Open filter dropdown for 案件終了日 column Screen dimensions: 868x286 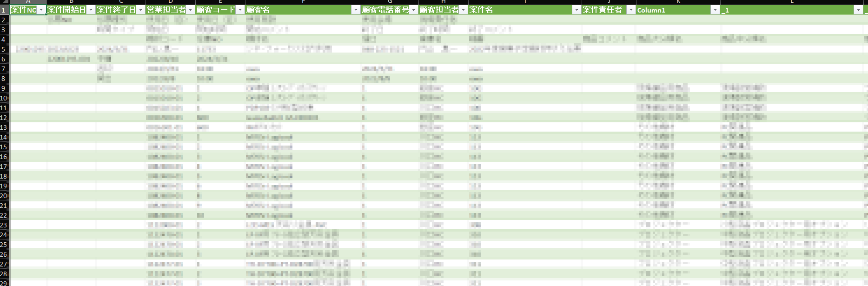[x=140, y=10]
